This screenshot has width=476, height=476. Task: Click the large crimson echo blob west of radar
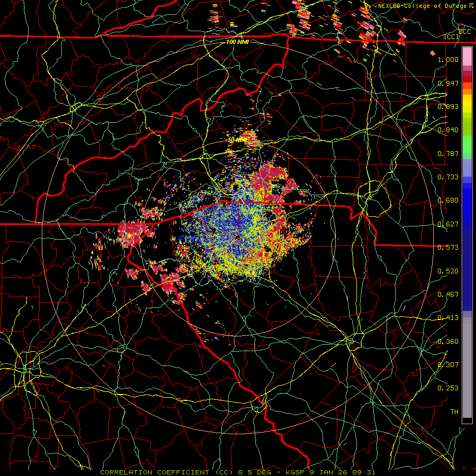tap(132, 233)
